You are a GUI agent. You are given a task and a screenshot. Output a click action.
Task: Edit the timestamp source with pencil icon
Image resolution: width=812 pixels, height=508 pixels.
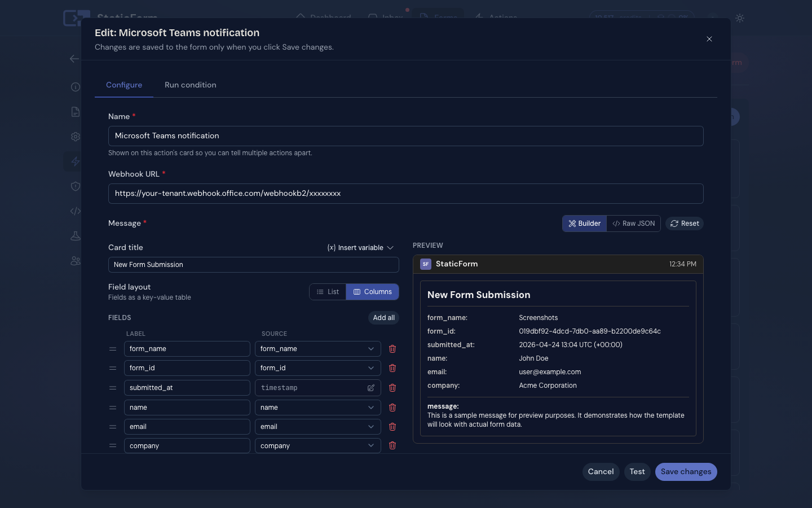[371, 388]
